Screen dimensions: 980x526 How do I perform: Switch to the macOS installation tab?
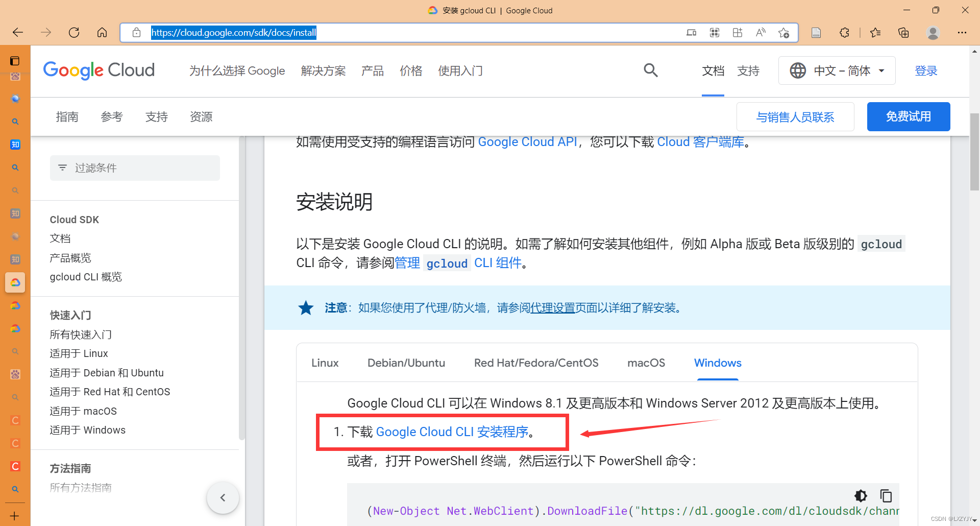(x=646, y=363)
